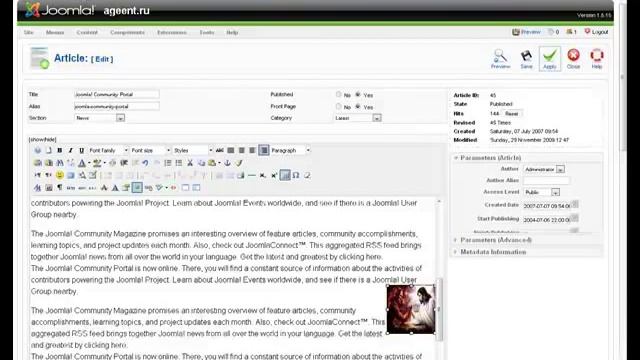Open the Styles dropdown

tap(193, 151)
